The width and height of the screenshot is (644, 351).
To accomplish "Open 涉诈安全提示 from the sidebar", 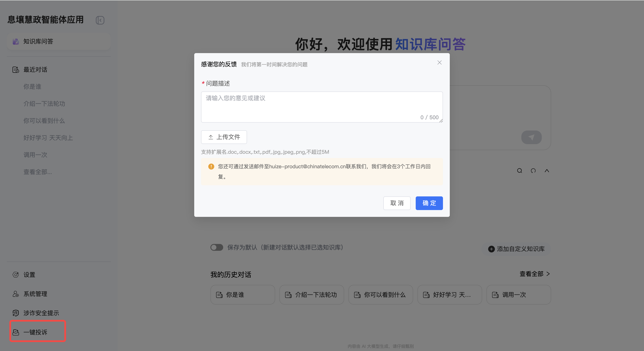I will coord(41,313).
